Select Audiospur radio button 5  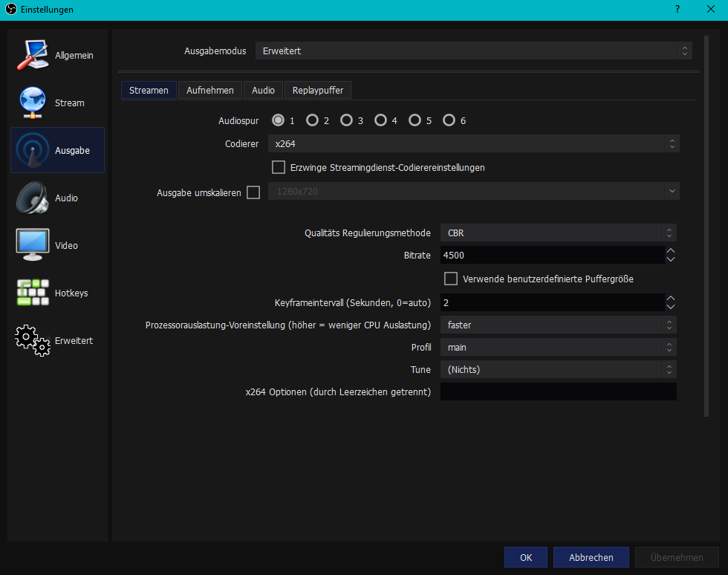415,120
